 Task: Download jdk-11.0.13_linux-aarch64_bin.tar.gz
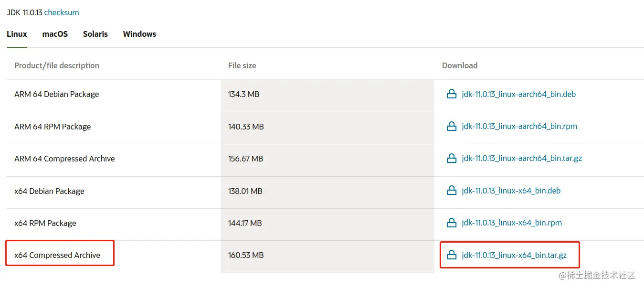[x=522, y=159]
